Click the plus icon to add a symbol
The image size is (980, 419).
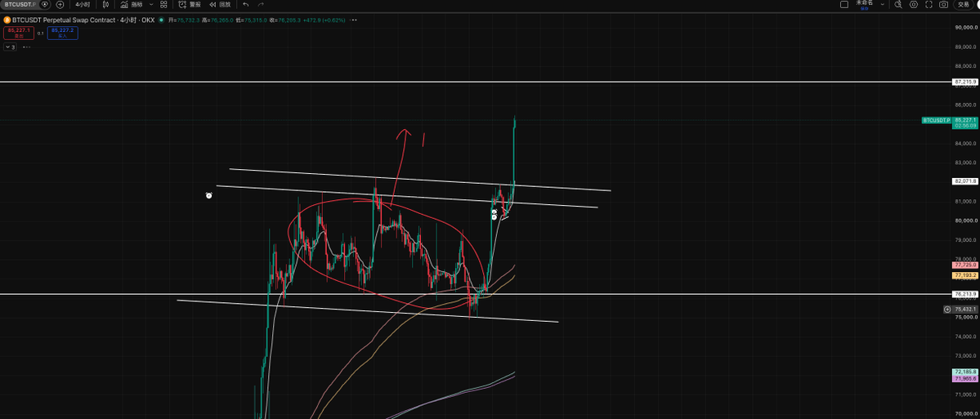point(60,4)
